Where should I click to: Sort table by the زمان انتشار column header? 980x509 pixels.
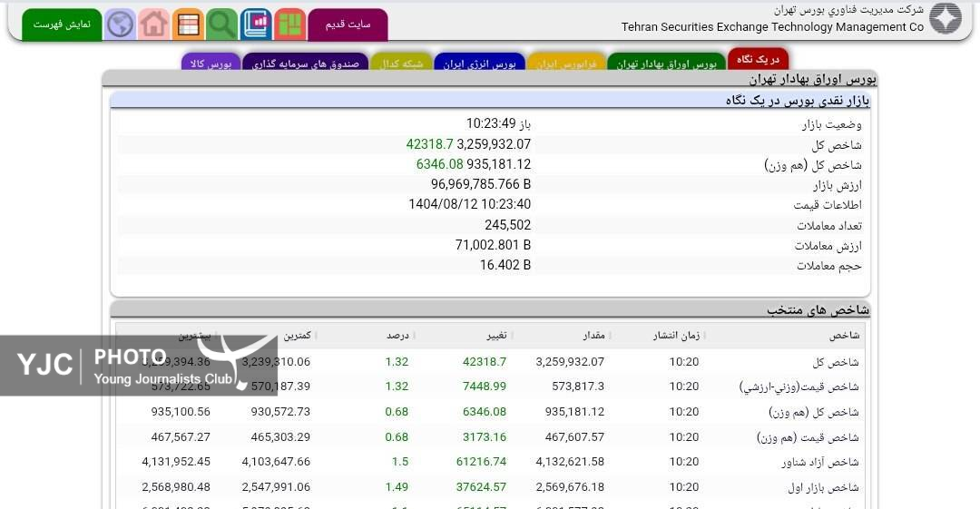point(676,336)
